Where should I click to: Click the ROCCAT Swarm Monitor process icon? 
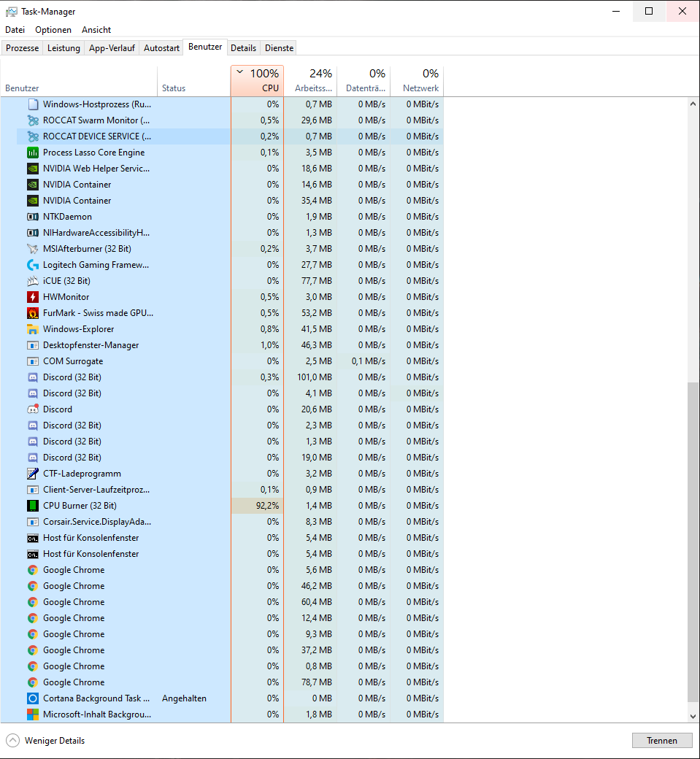click(x=32, y=120)
